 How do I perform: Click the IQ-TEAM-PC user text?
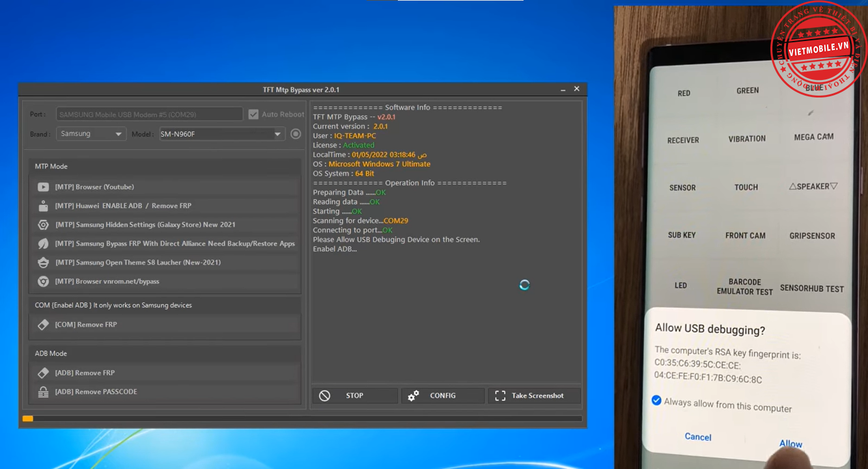click(x=355, y=136)
